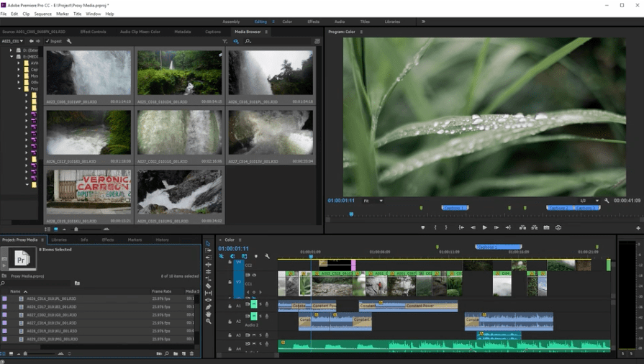Click the Button Editor plus icon
This screenshot has height=364, width=644.
(x=638, y=228)
